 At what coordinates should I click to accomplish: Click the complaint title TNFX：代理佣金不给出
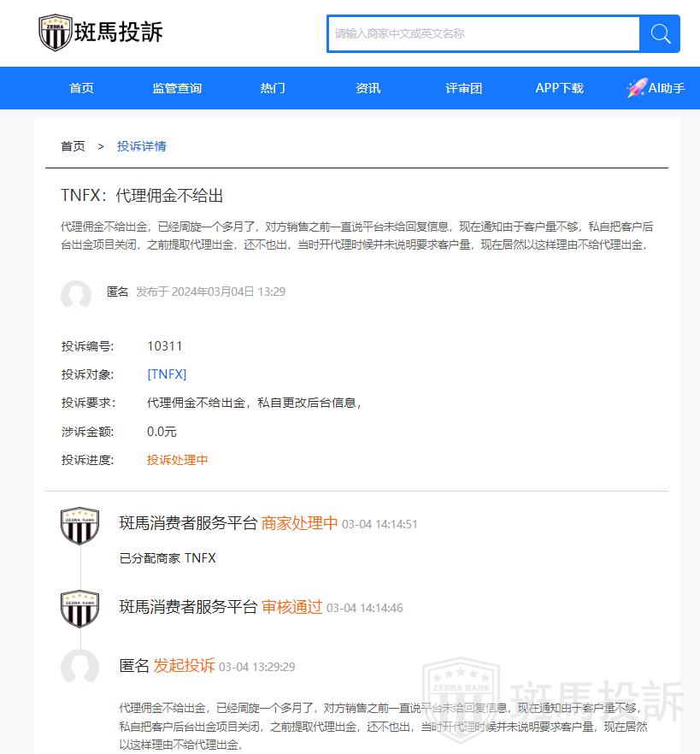pos(142,196)
